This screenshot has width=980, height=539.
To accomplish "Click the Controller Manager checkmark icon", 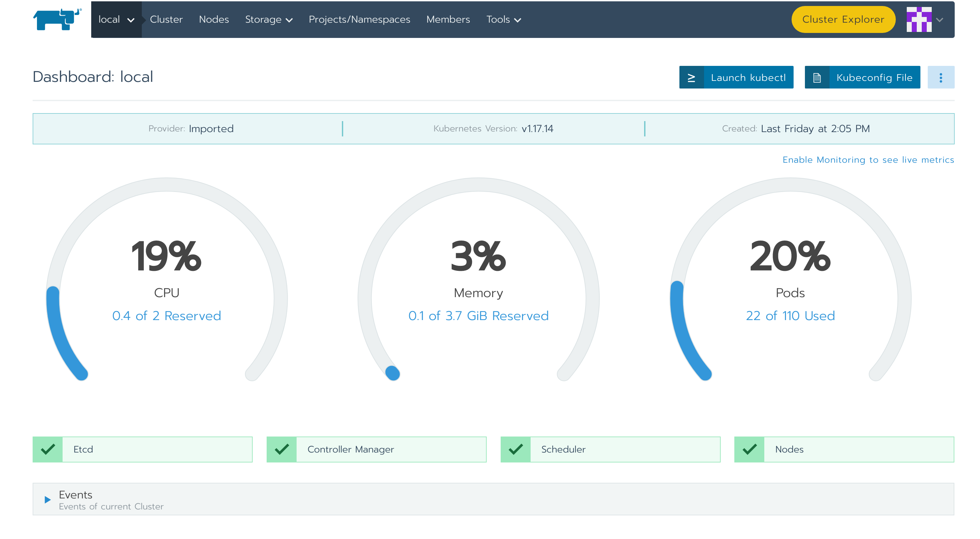I will click(282, 449).
